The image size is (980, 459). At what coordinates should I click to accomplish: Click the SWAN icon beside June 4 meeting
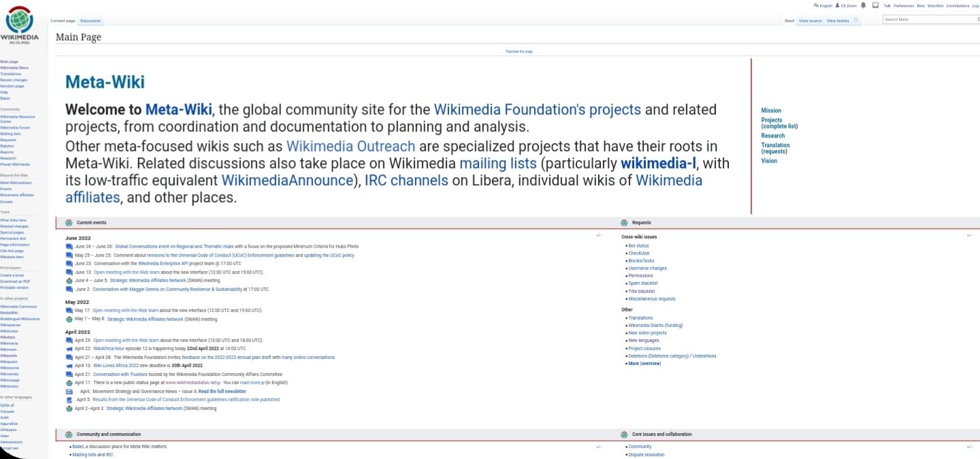tap(69, 281)
